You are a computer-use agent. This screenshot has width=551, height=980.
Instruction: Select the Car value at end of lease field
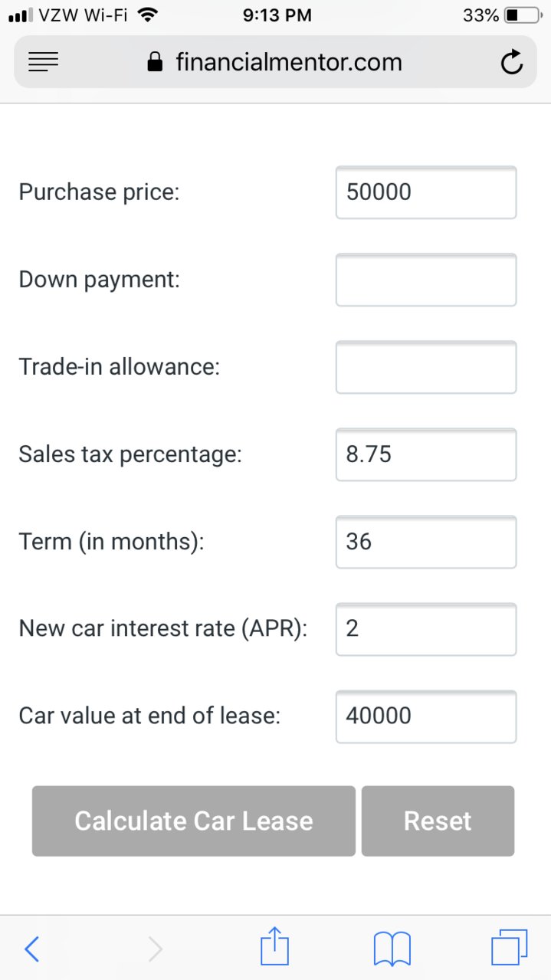pyautogui.click(x=426, y=716)
